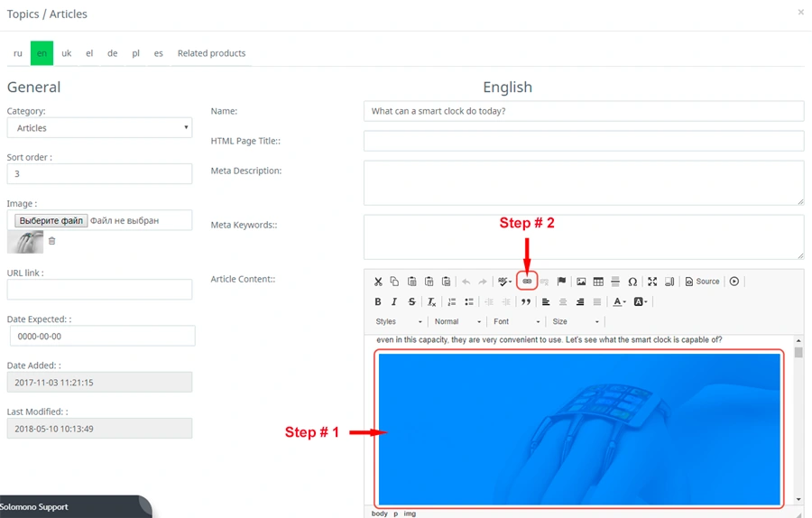The height and width of the screenshot is (518, 812).
Task: Click the Выберите файл file chooser button
Action: (51, 220)
